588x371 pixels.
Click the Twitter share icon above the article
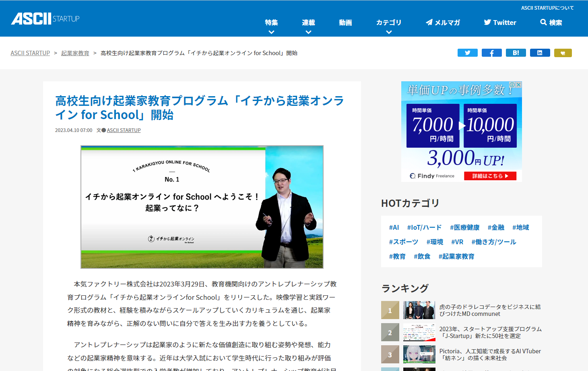467,53
